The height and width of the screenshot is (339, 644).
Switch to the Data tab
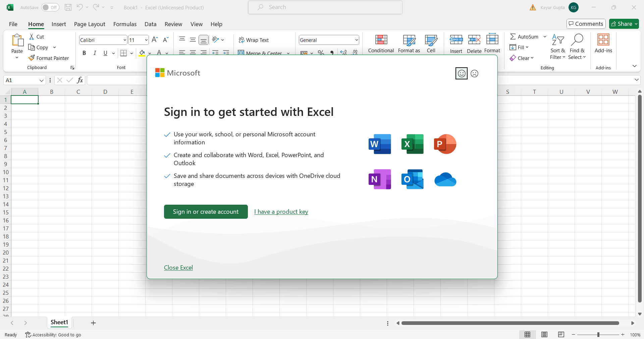tap(151, 24)
